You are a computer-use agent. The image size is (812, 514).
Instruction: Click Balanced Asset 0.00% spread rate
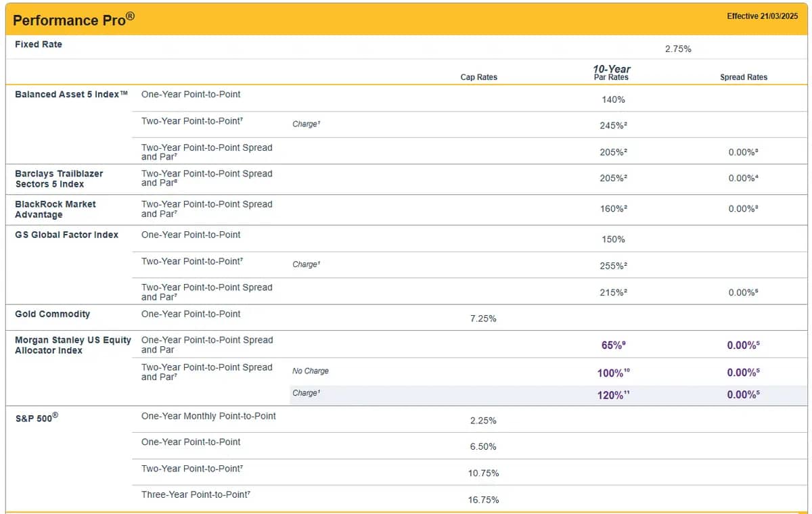[x=743, y=153]
